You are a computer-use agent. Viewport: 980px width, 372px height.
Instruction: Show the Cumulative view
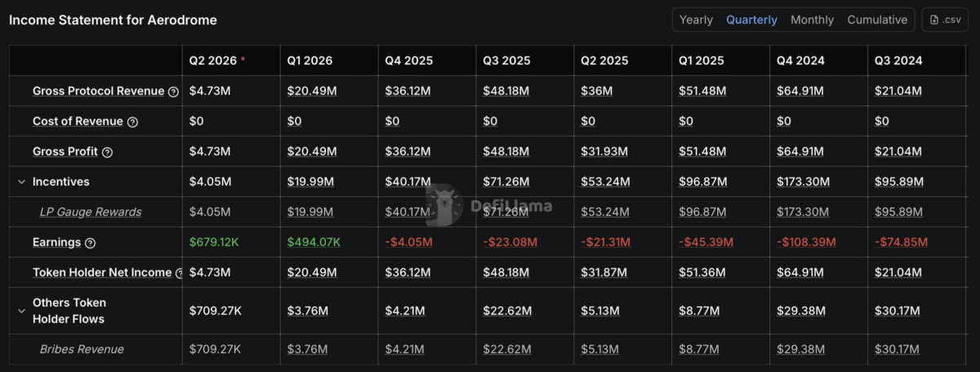[x=877, y=20]
